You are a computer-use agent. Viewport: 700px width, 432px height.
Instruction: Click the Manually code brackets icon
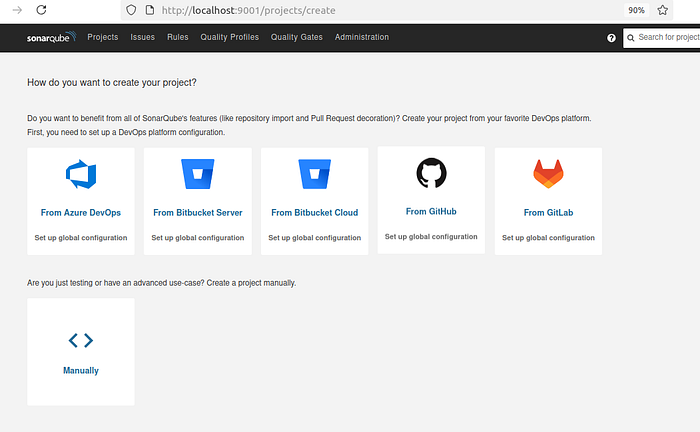81,341
